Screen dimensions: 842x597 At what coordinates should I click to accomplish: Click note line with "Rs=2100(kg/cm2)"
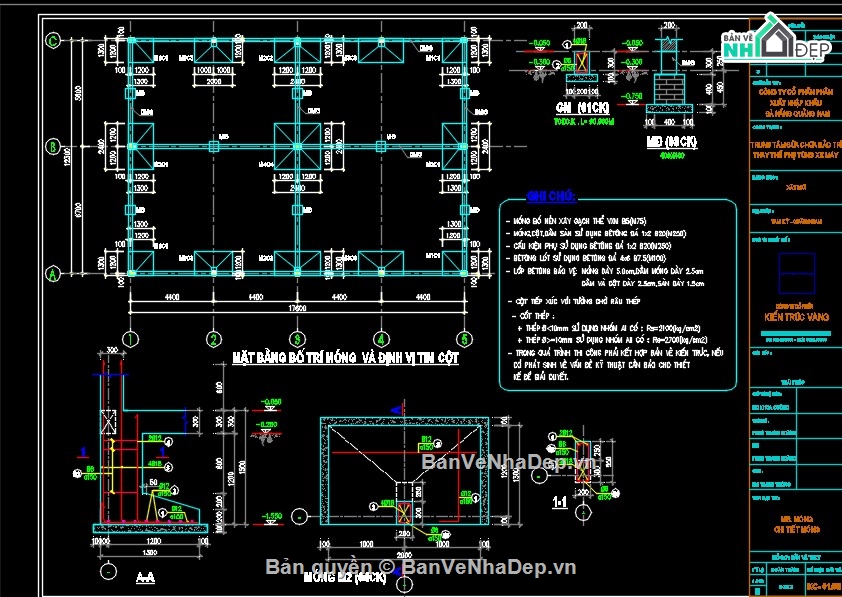608,328
